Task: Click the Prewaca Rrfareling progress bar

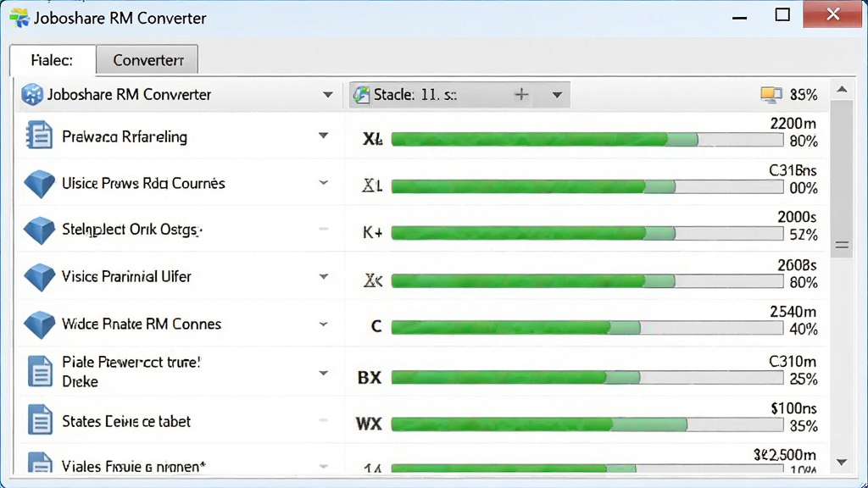Action: 587,140
